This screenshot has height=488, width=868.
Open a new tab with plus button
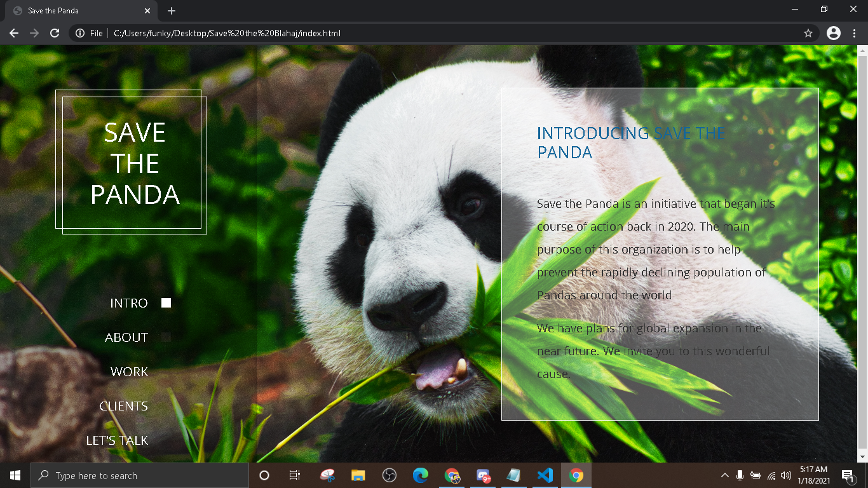[x=172, y=11]
